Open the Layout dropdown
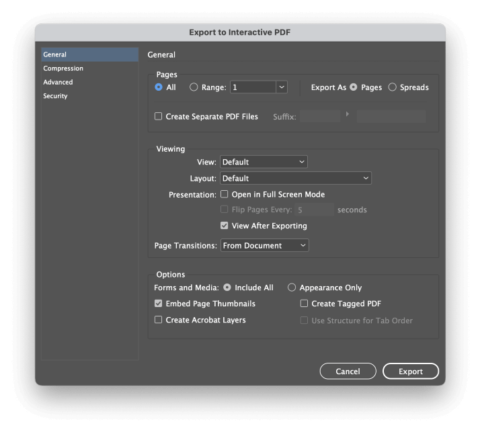 (296, 178)
